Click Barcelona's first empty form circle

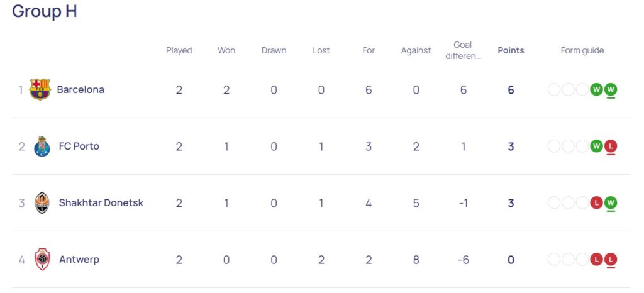tap(554, 89)
